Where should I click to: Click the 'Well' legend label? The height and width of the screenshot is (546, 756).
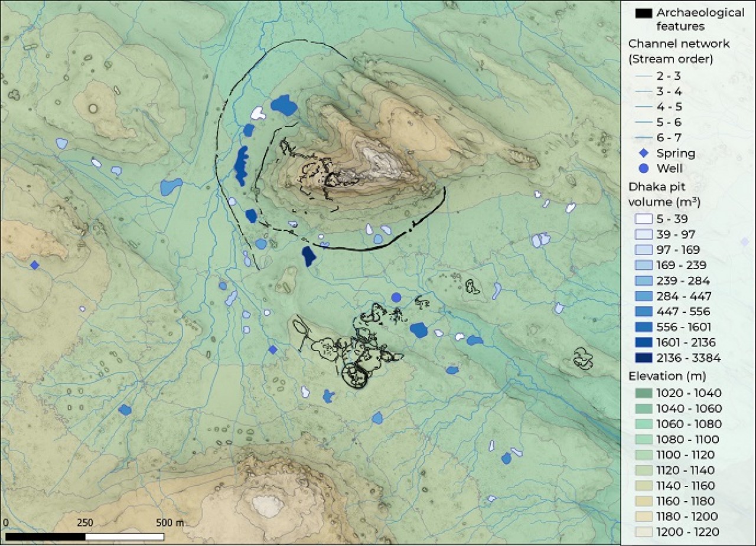pos(670,169)
